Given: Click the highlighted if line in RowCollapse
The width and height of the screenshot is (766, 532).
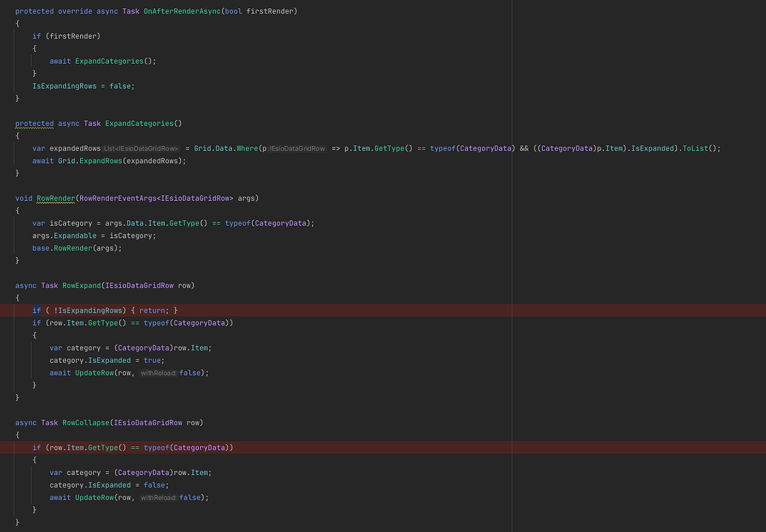Looking at the screenshot, I should [133, 447].
